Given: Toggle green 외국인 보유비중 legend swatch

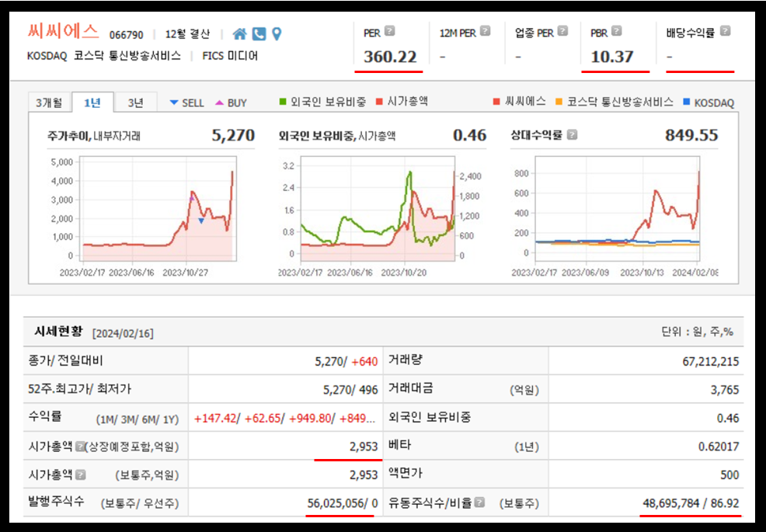Looking at the screenshot, I should click(x=282, y=102).
